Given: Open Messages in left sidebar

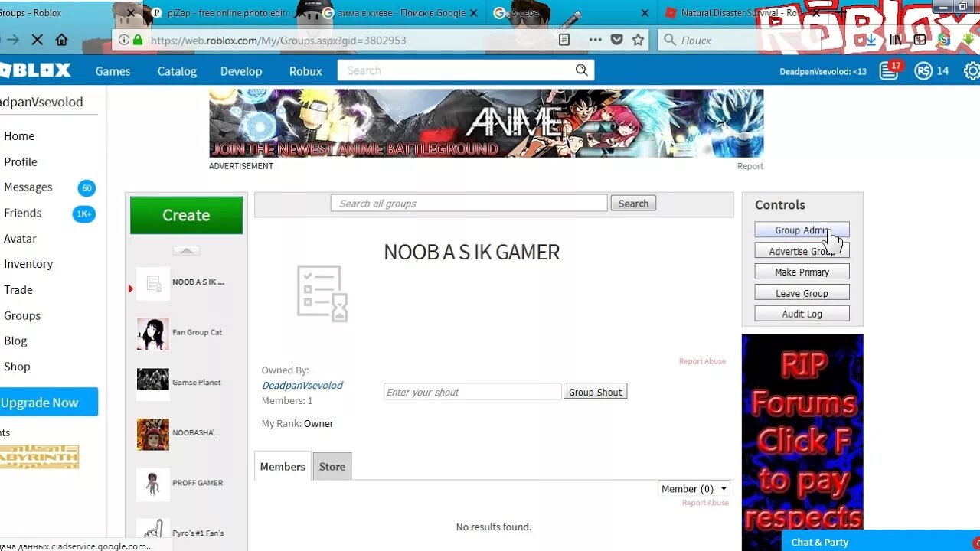Looking at the screenshot, I should 28,187.
